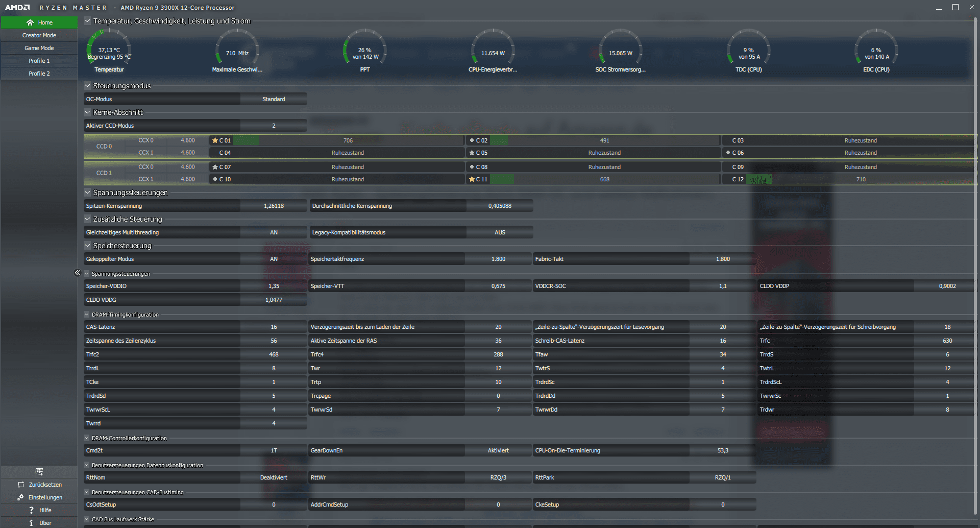
Task: Click the import profile icon above Zurücksetzen
Action: pos(39,472)
